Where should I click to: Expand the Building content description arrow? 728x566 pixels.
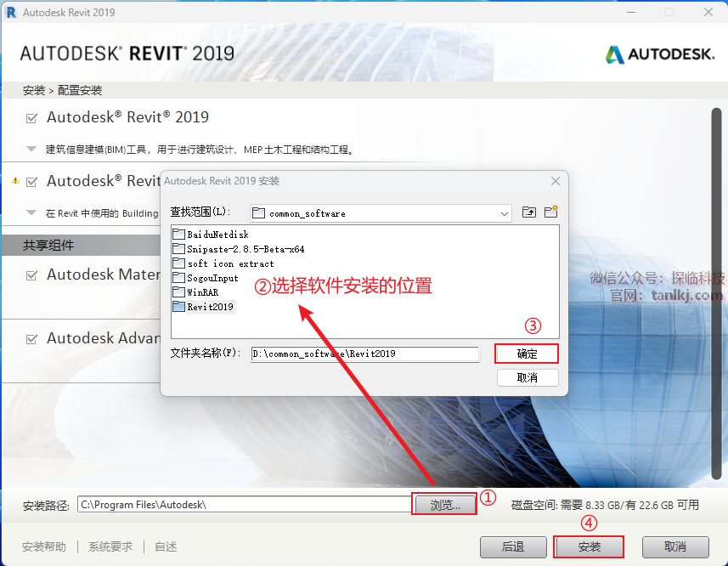coord(31,212)
